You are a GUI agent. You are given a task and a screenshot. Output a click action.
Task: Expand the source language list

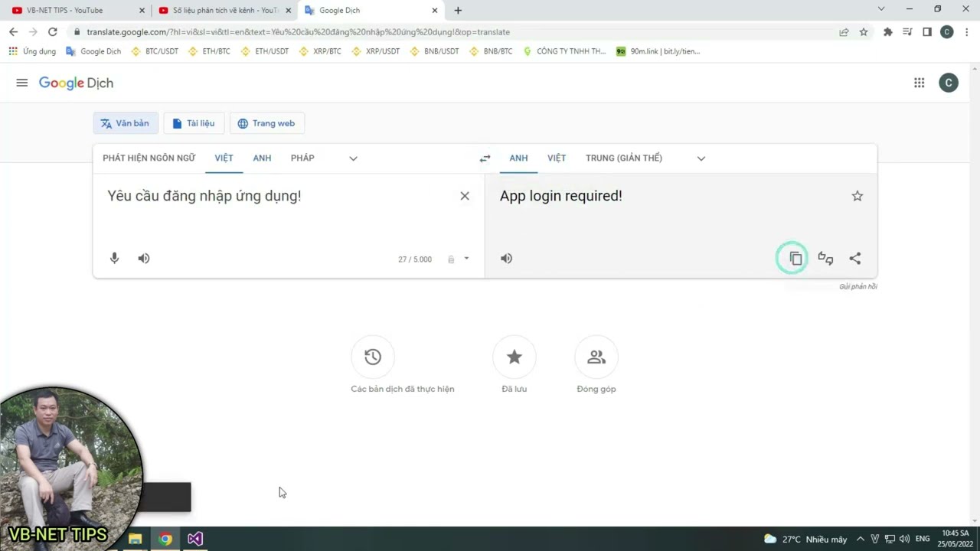[353, 158]
